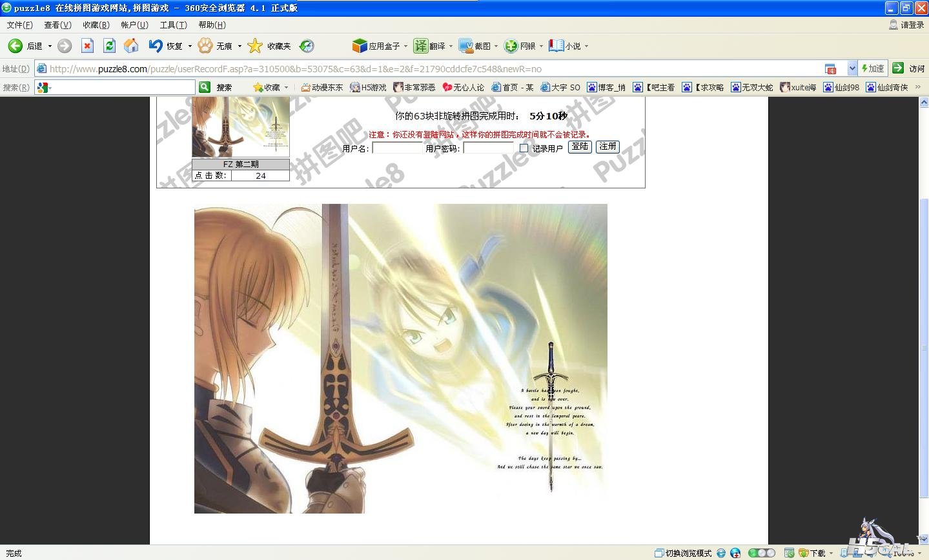Click the popup-blocker icon left of 下载
Image resolution: width=929 pixels, height=560 pixels.
(x=789, y=553)
